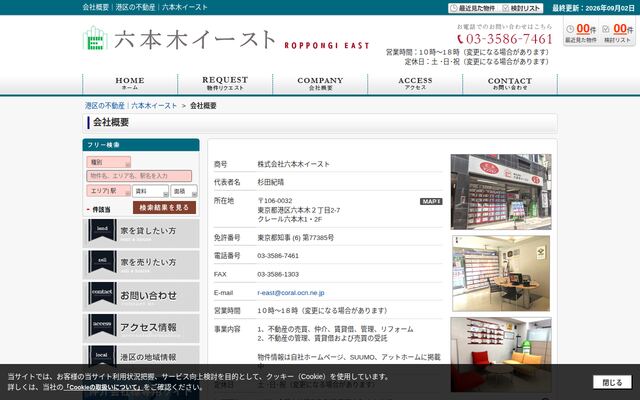Open the Cookieの取扱いについて link
The height and width of the screenshot is (400, 640).
tap(103, 387)
